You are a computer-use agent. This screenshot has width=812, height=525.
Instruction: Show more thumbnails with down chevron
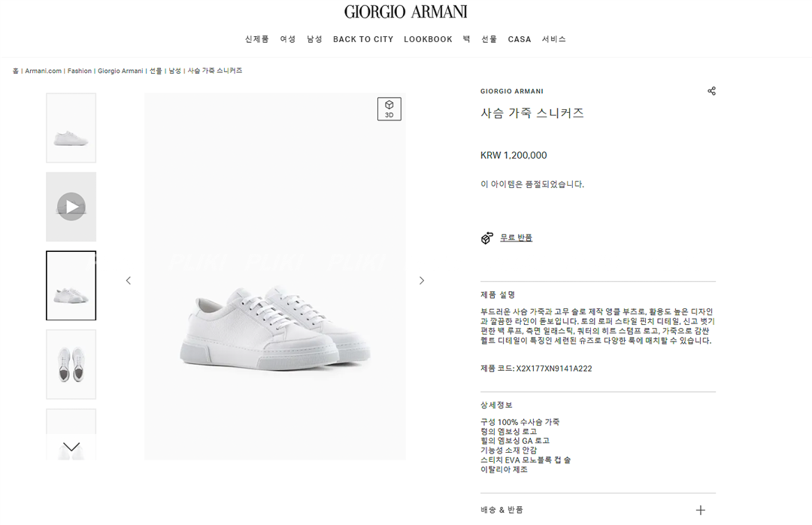click(x=71, y=447)
